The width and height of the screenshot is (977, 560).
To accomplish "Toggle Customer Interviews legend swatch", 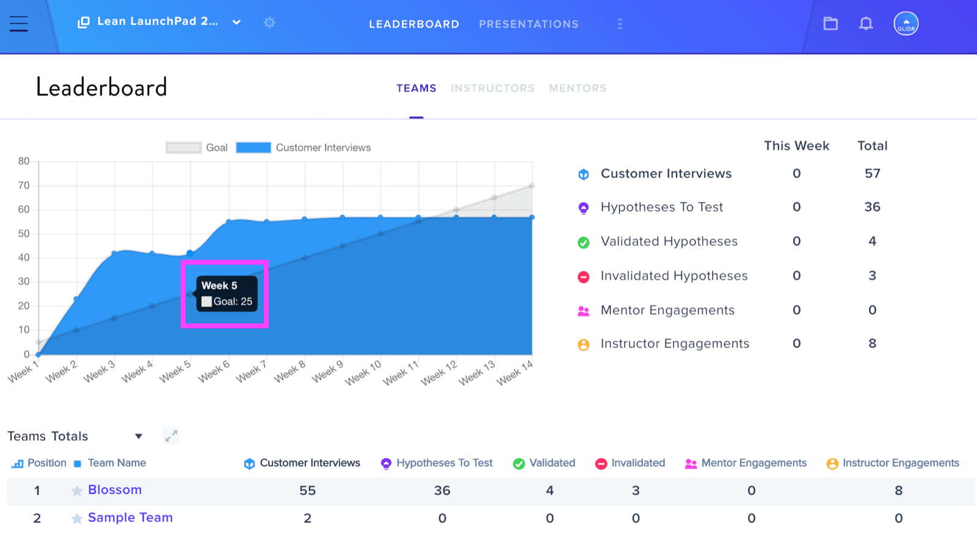I will (x=253, y=148).
